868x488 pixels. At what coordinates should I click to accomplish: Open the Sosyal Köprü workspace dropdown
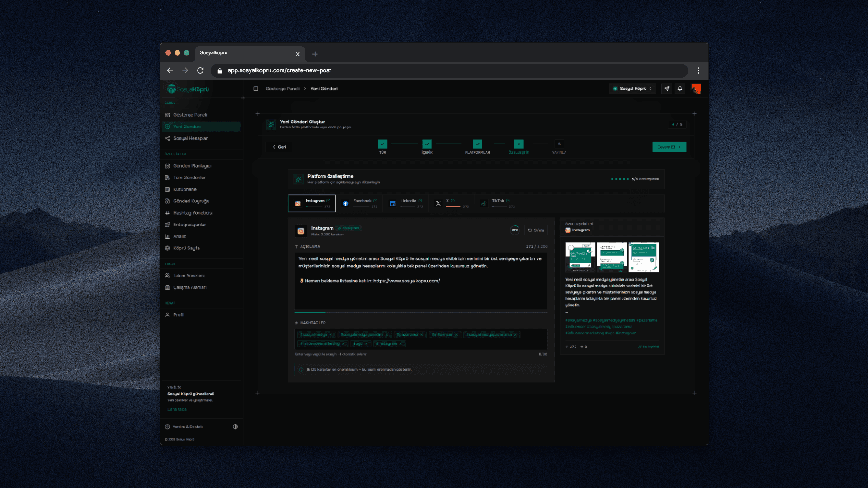pos(632,89)
